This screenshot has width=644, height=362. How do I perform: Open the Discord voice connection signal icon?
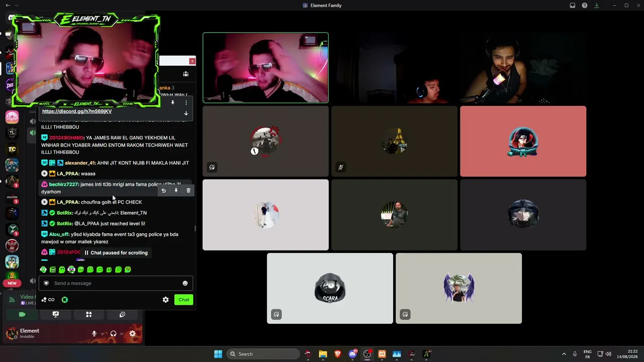click(12, 300)
